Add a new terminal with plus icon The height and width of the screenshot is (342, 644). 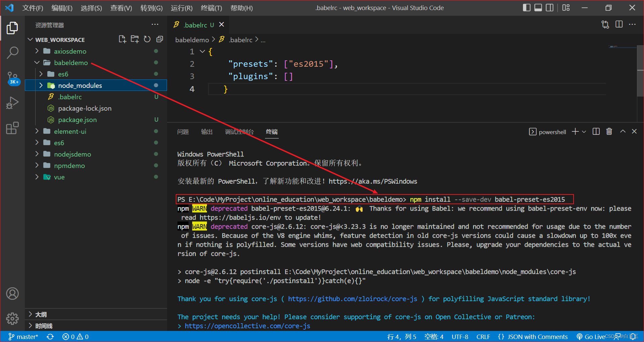click(575, 132)
